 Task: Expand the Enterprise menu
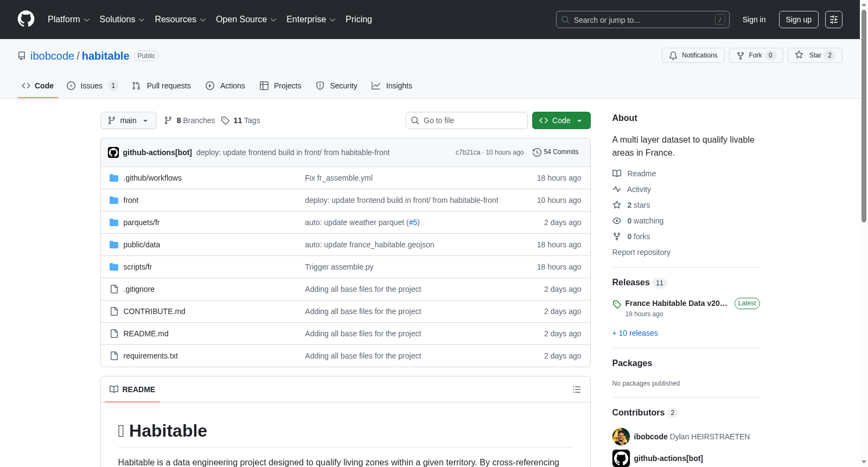[x=311, y=20]
